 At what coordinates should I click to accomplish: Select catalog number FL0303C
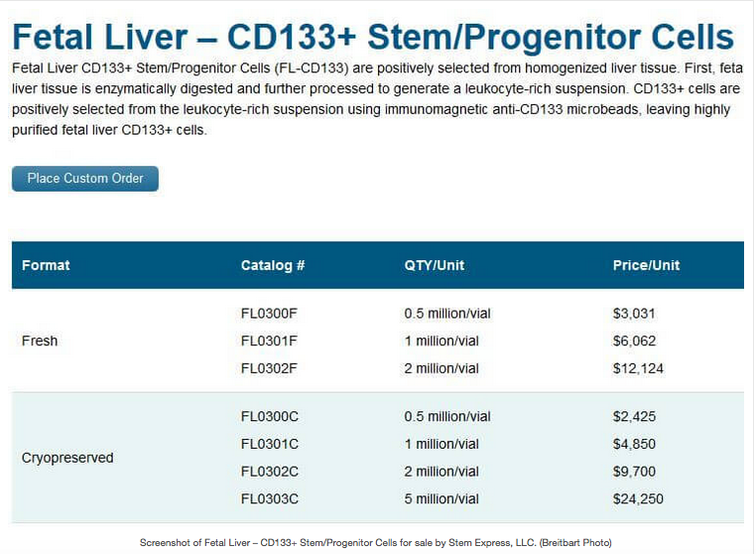point(270,499)
